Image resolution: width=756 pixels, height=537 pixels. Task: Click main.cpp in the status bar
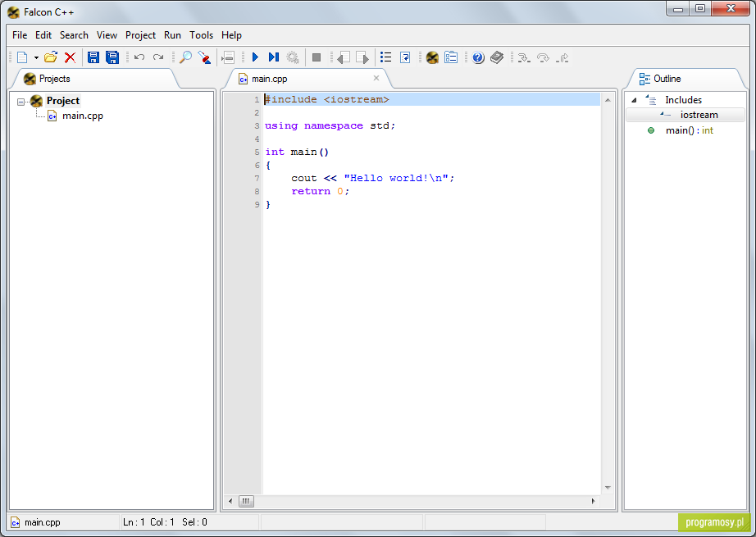(x=43, y=522)
